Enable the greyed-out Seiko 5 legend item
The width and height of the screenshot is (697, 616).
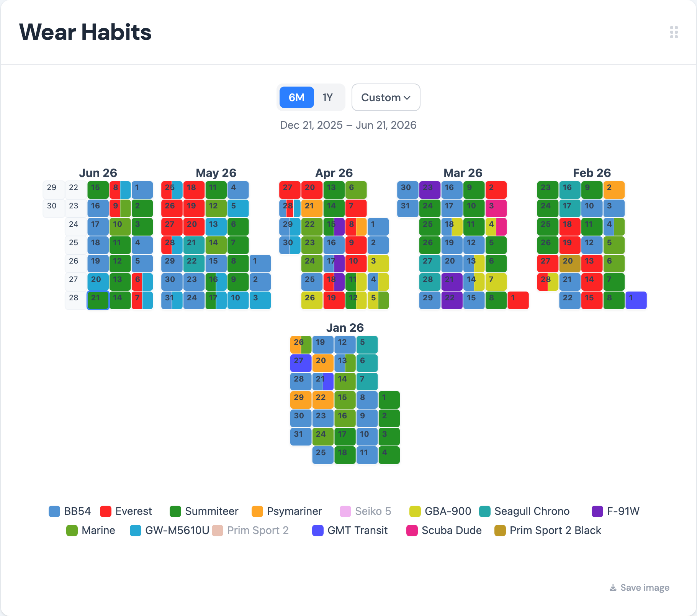point(366,511)
